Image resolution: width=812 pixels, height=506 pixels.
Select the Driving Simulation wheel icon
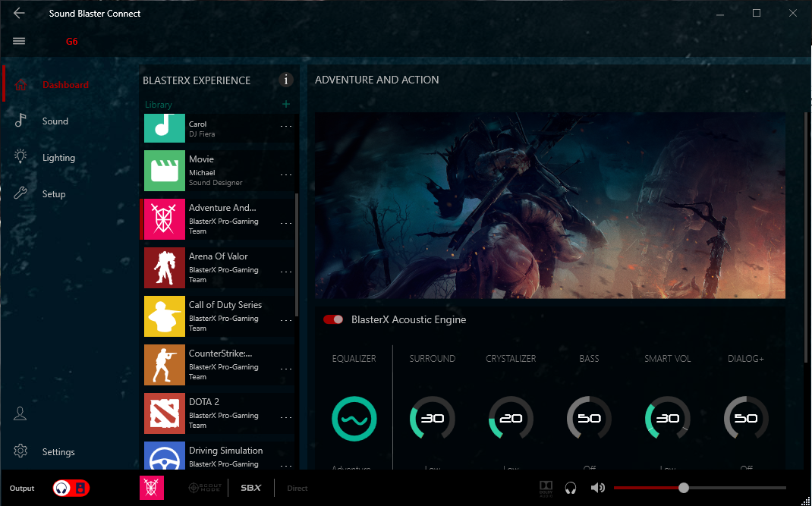[164, 456]
